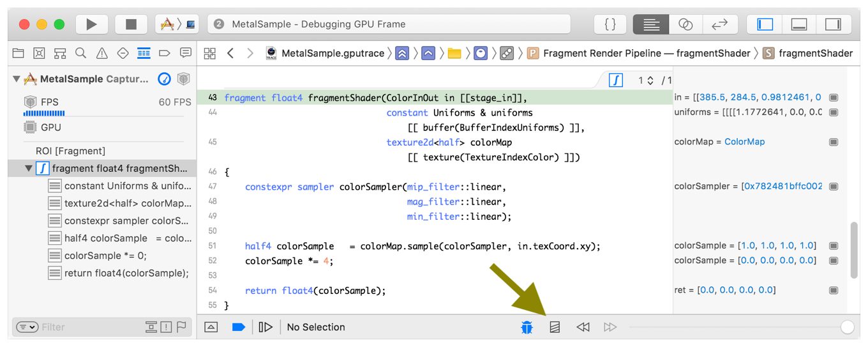Screen dimensions: 868x347
Task: Open the ColorMap texture link
Action: click(744, 142)
